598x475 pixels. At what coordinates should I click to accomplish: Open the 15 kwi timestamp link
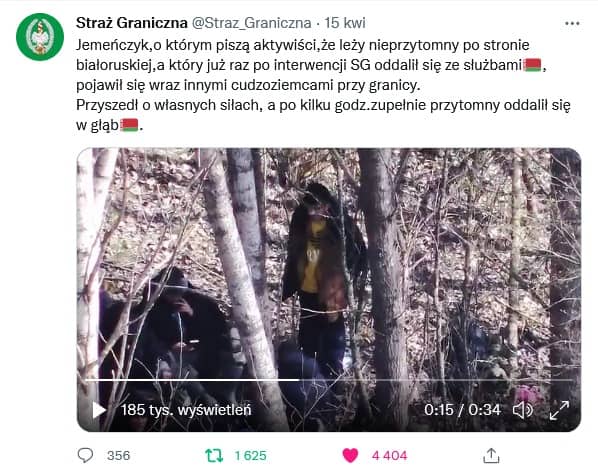pos(345,23)
